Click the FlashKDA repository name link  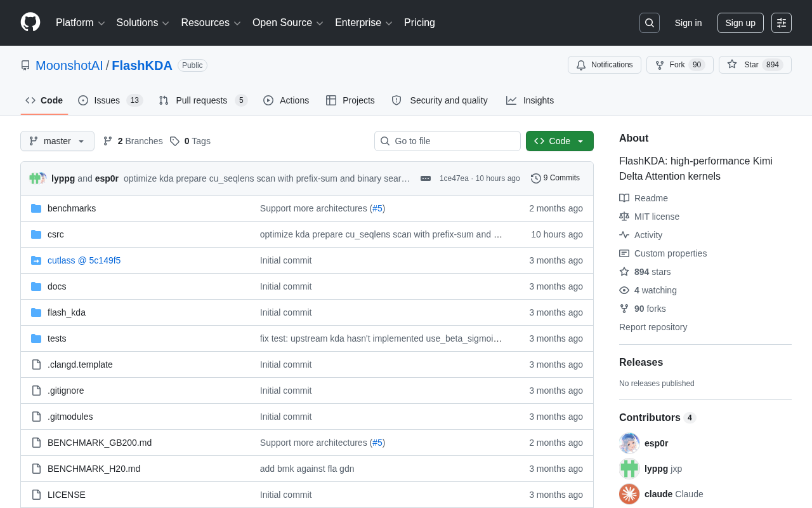142,65
